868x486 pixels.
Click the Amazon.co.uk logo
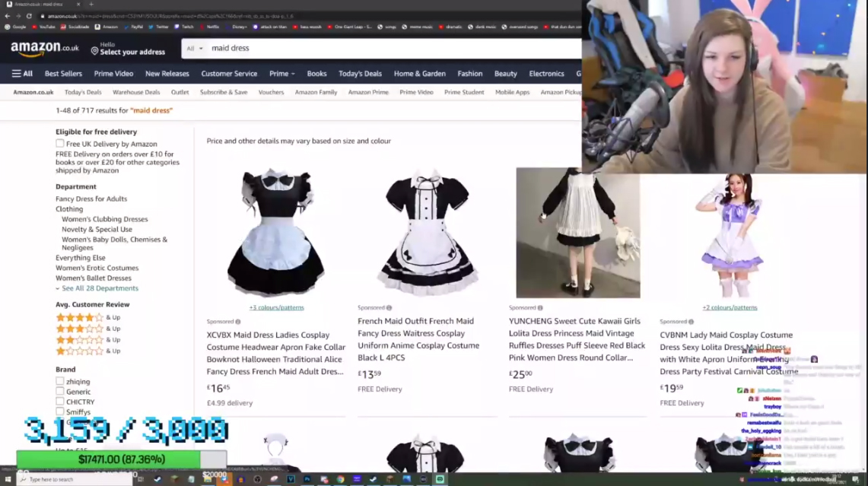pyautogui.click(x=45, y=49)
